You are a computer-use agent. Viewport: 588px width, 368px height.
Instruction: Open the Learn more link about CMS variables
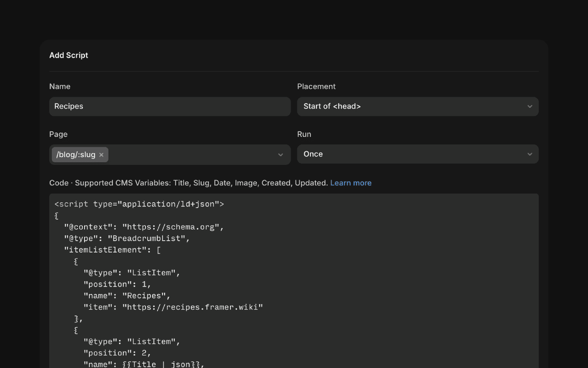coord(351,183)
